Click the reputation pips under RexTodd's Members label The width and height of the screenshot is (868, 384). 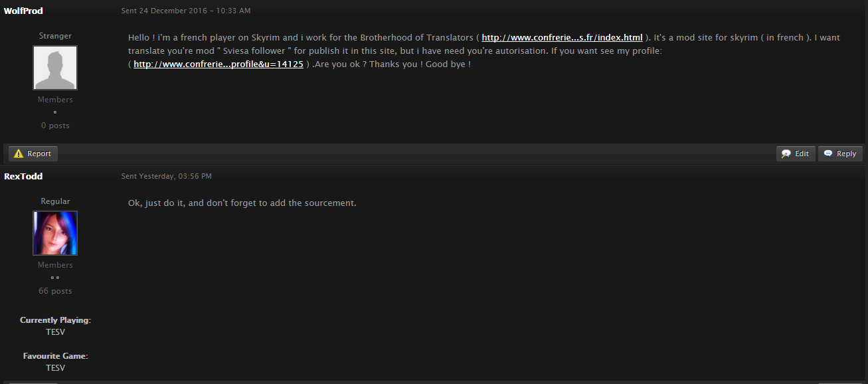[x=55, y=278]
